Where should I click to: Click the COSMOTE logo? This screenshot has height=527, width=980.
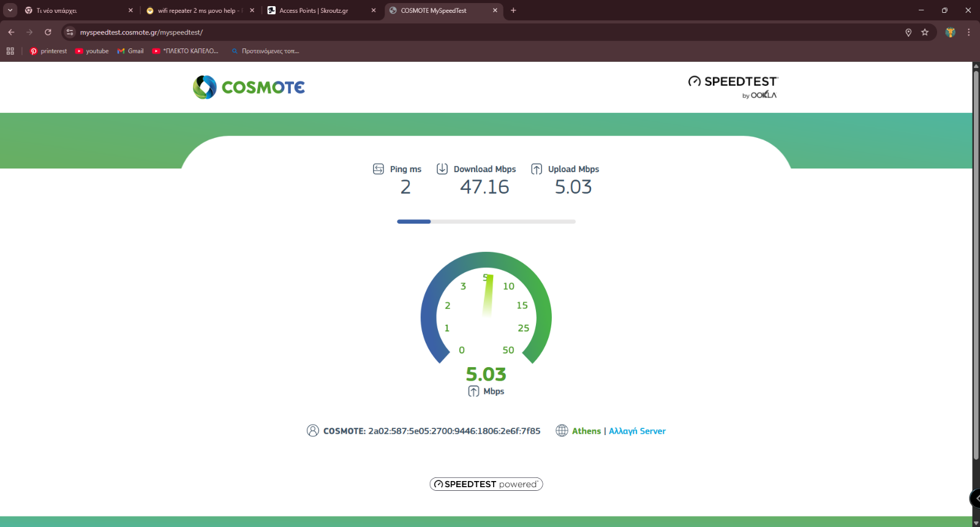[x=249, y=88]
